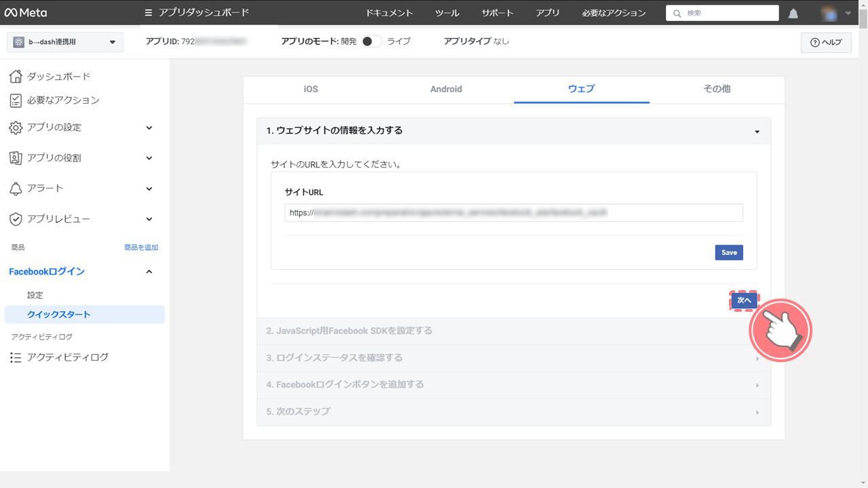This screenshot has height=488, width=868.
Task: Expand the アラート section
Action: [149, 188]
